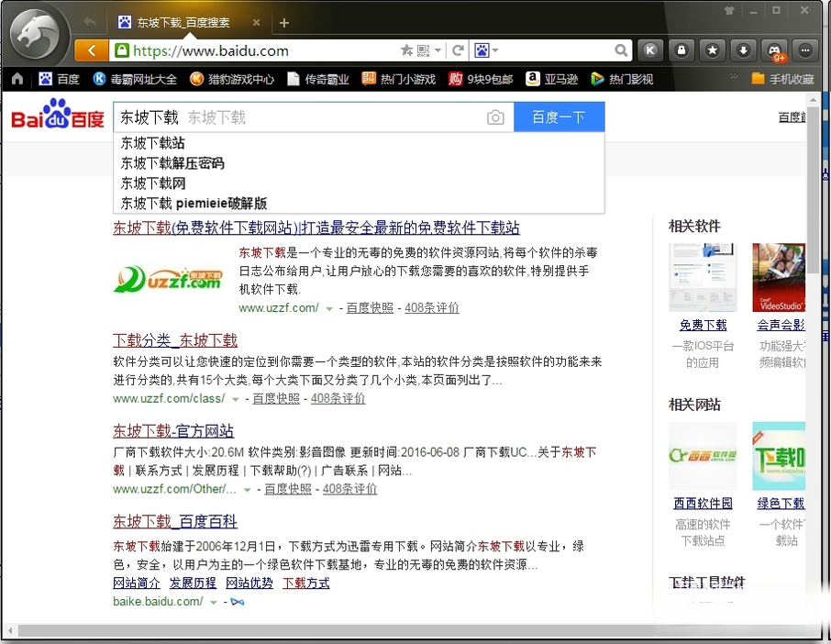The width and height of the screenshot is (831, 644).
Task: Open 网站简介 sublink
Action: click(136, 583)
